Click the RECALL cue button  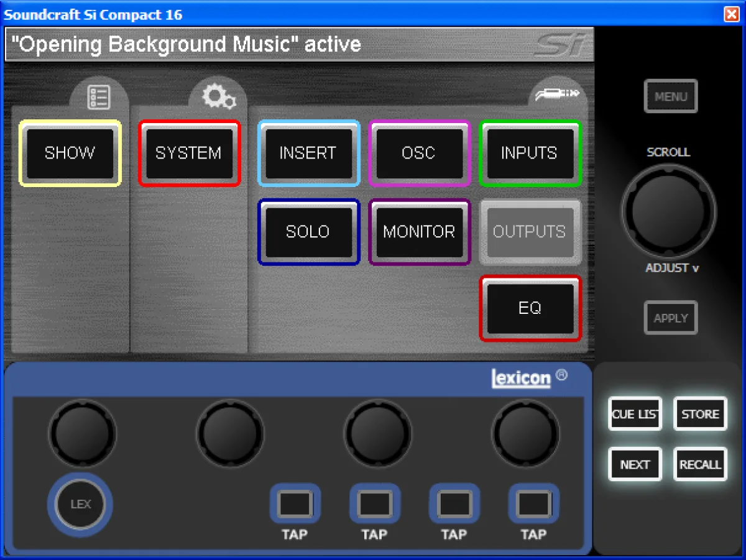point(700,464)
